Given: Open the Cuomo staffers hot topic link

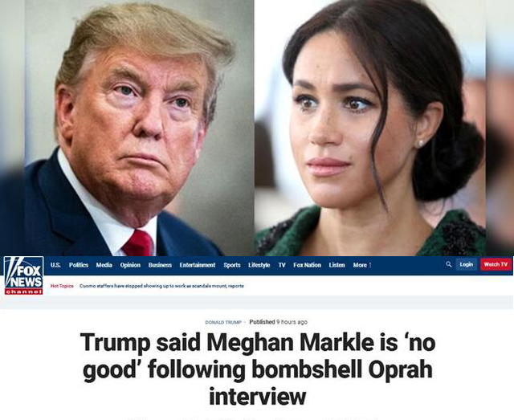Looking at the screenshot, I should tap(161, 286).
